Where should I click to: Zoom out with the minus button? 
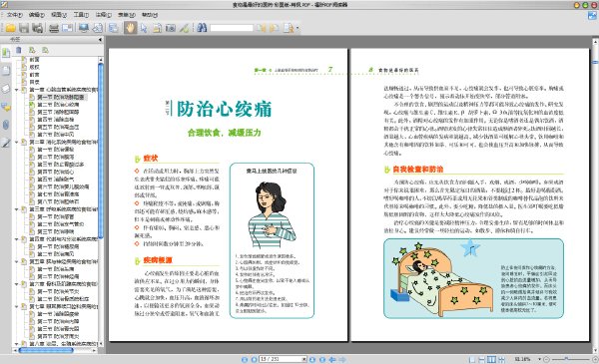[x=546, y=359]
